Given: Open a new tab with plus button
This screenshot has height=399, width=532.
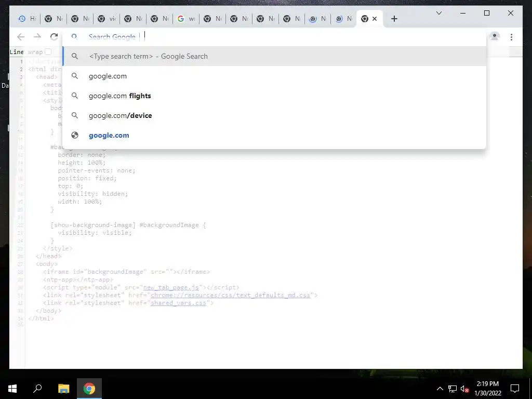Looking at the screenshot, I should (394, 19).
